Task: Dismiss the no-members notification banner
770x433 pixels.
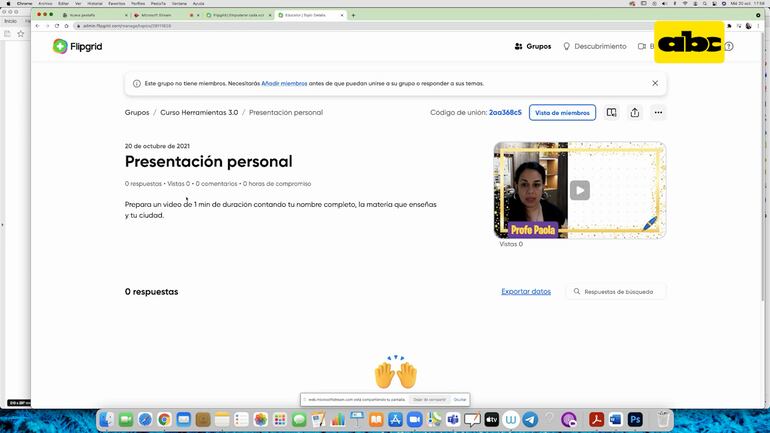Action: [655, 83]
